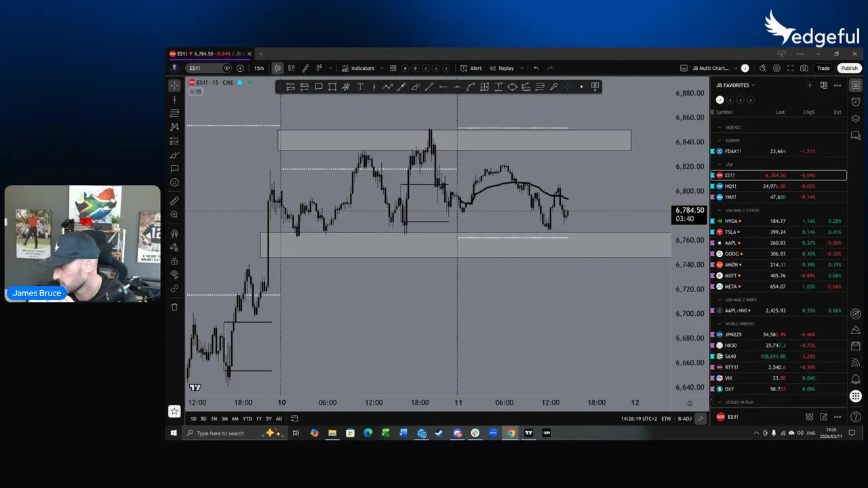This screenshot has width=868, height=488.
Task: Collapse the INDEXES watchlist section
Action: tap(719, 127)
